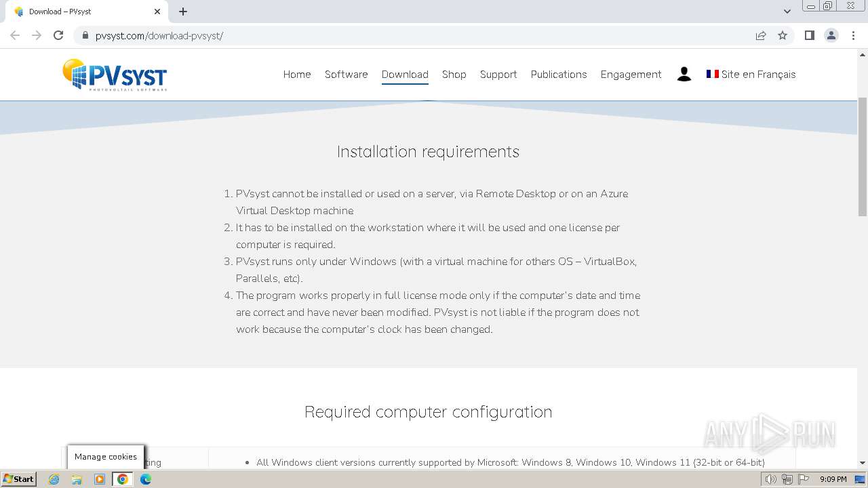Open the user account icon
The image size is (868, 488).
[x=684, y=75]
